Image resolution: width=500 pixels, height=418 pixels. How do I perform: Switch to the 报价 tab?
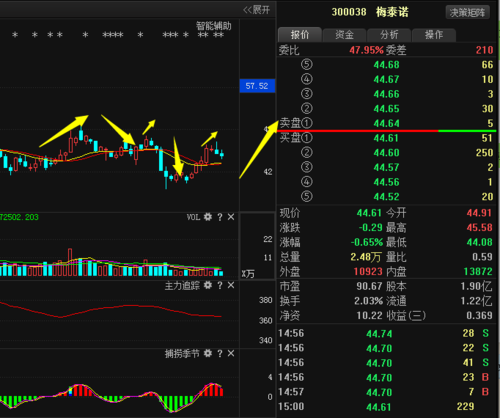click(300, 35)
